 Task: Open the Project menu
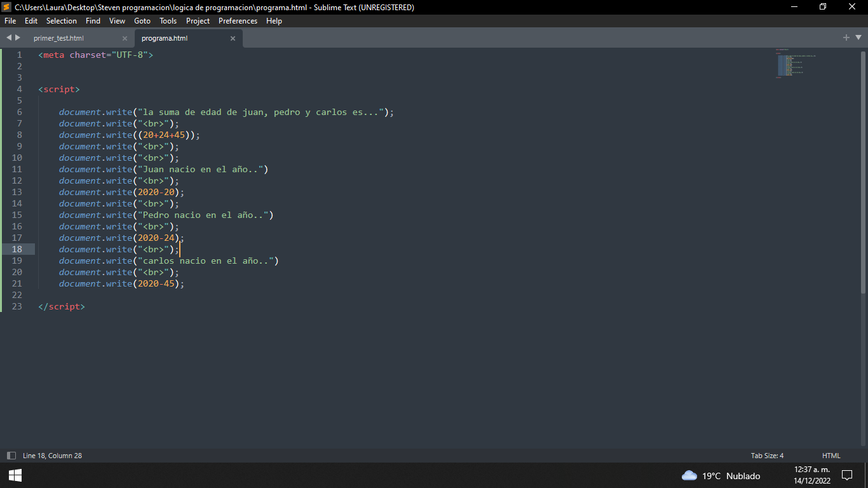pos(198,21)
